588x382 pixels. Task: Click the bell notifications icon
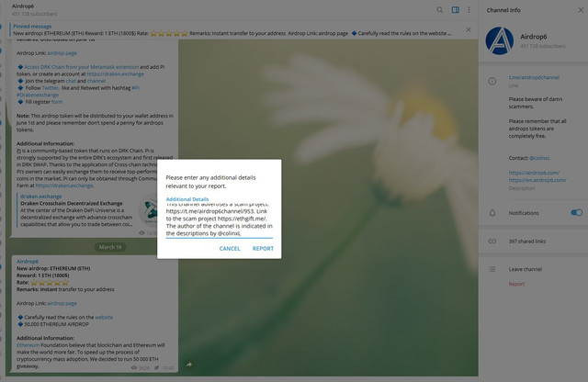(492, 213)
